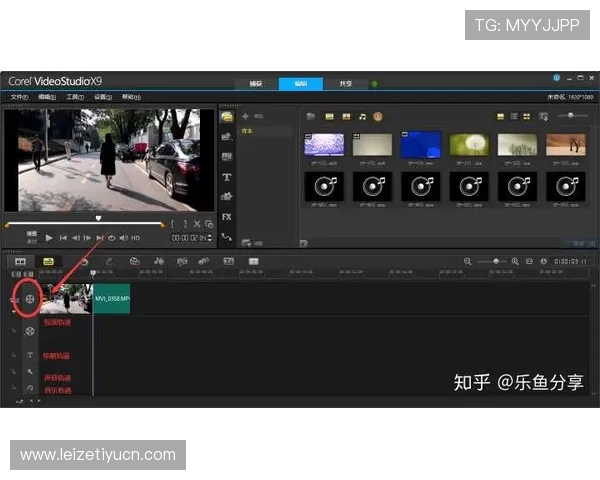Screen dimensions: 600x480
Task: Toggle audio files filter in library
Action: [363, 117]
